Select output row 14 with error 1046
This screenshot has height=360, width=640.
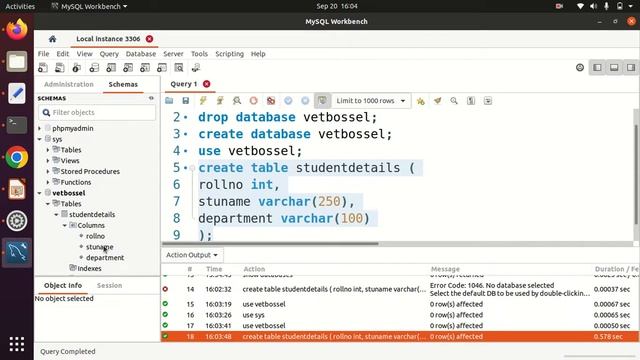coord(400,289)
